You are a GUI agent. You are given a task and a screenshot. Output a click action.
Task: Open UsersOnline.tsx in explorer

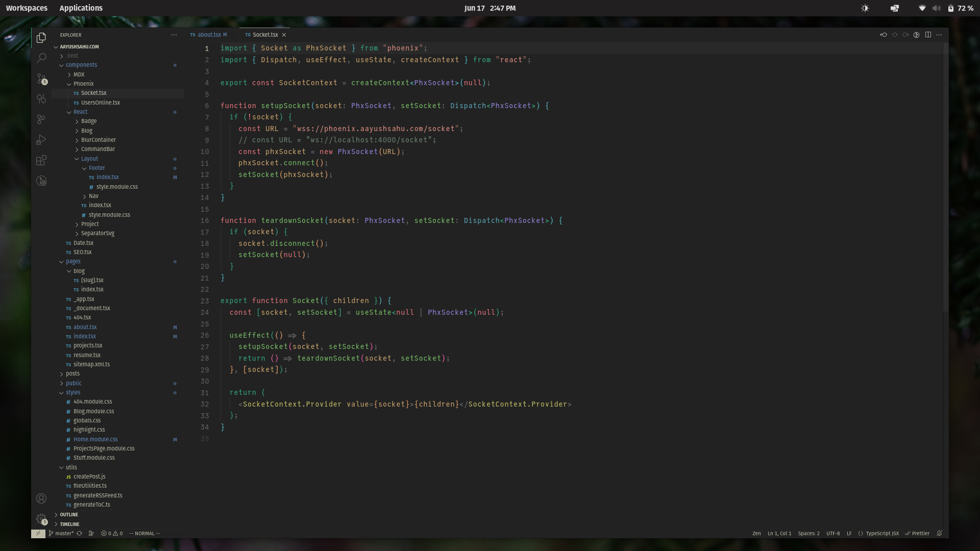pyautogui.click(x=100, y=103)
